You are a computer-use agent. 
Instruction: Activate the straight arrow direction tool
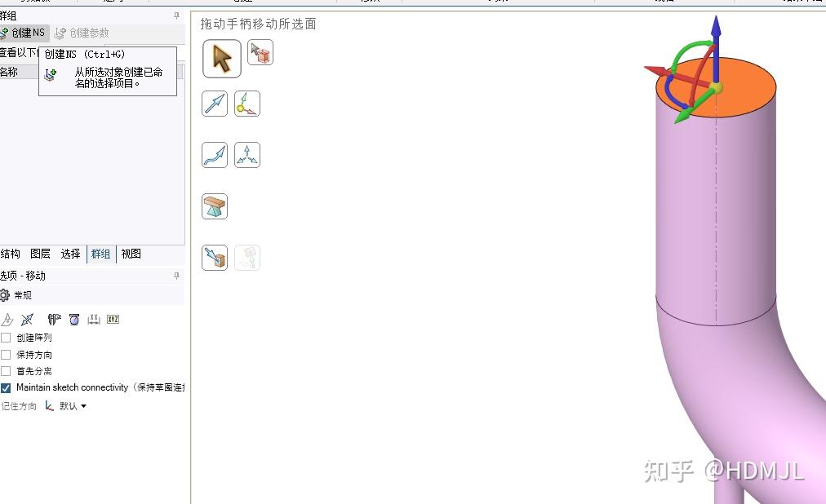pyautogui.click(x=215, y=104)
